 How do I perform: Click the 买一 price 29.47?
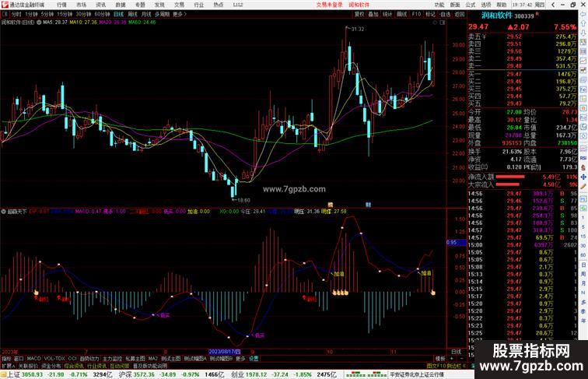(x=514, y=74)
